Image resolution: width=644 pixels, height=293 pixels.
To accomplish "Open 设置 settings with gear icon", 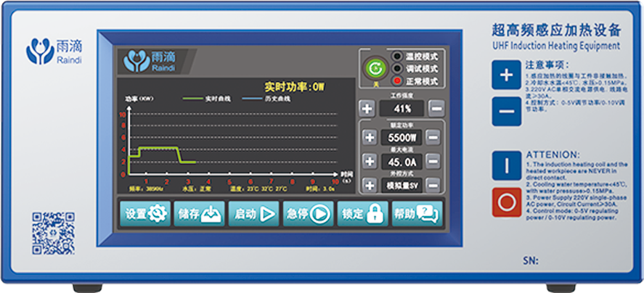I will tap(145, 214).
